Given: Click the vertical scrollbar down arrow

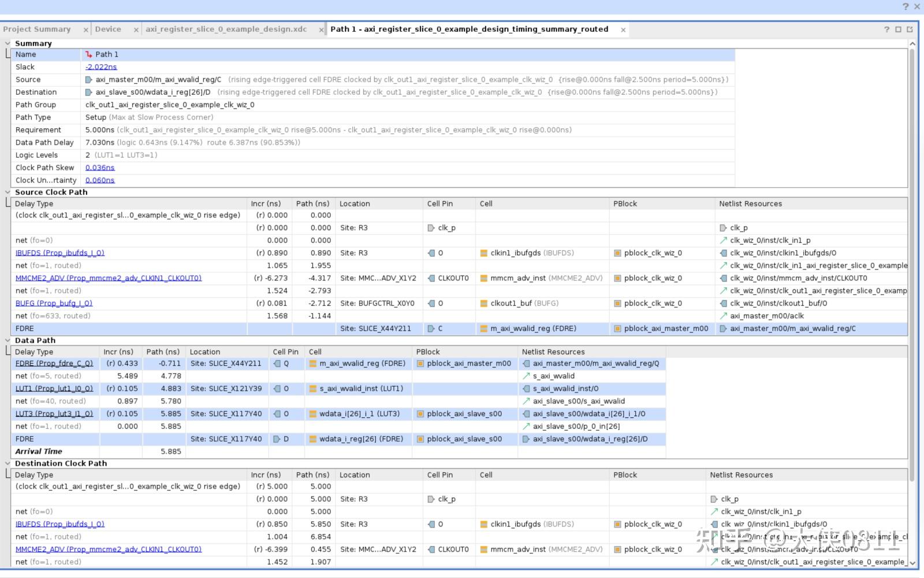Looking at the screenshot, I should (912, 562).
